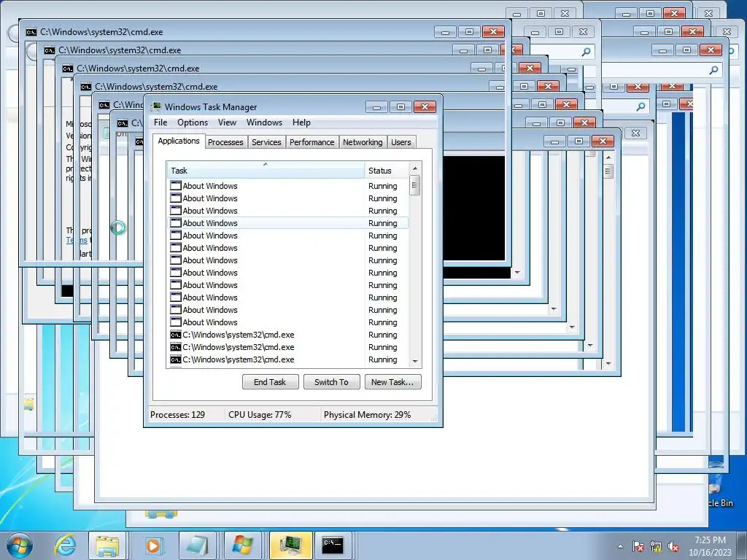Show hidden tray icons arrow
Viewport: 747px width, 560px height.
[620, 547]
